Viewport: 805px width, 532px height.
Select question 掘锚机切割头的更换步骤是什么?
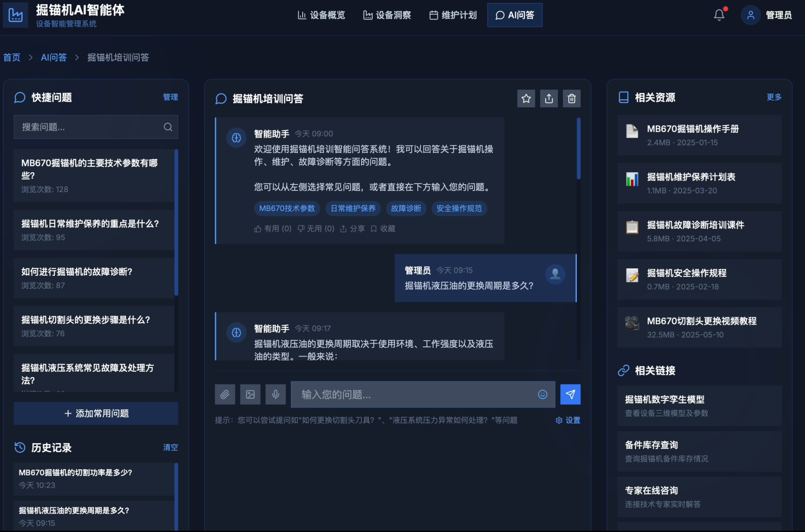point(94,326)
